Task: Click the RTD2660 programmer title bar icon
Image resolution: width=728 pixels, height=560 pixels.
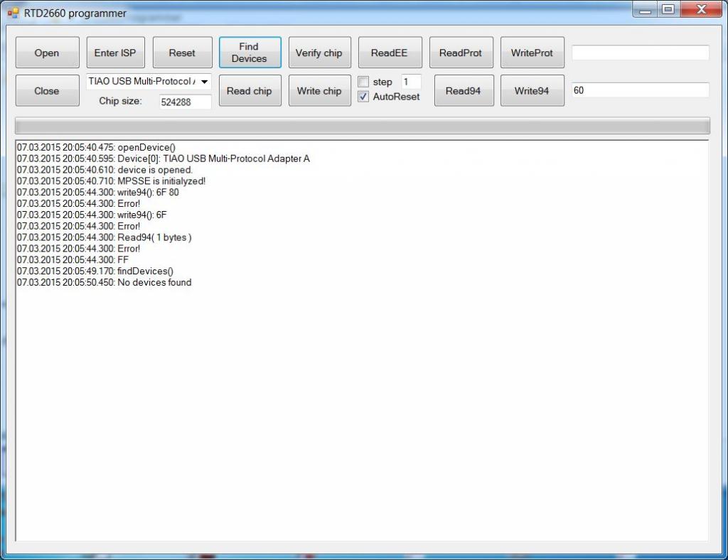Action: [x=13, y=13]
